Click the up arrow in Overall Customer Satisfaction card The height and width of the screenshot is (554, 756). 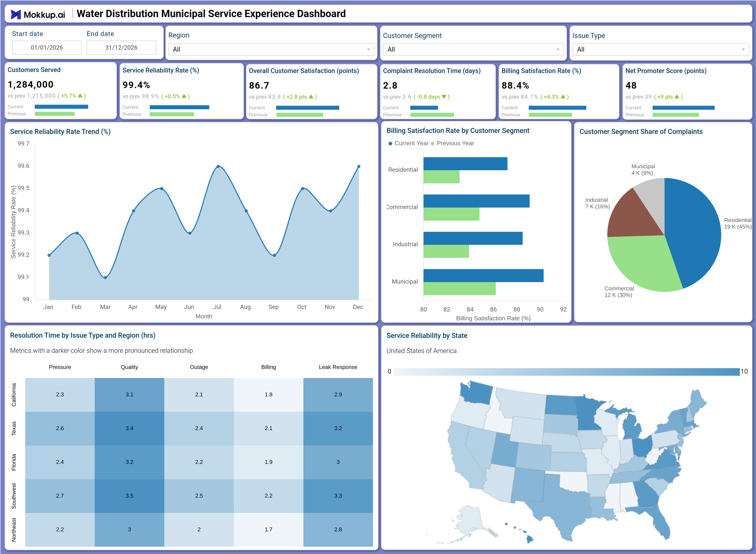pos(311,97)
